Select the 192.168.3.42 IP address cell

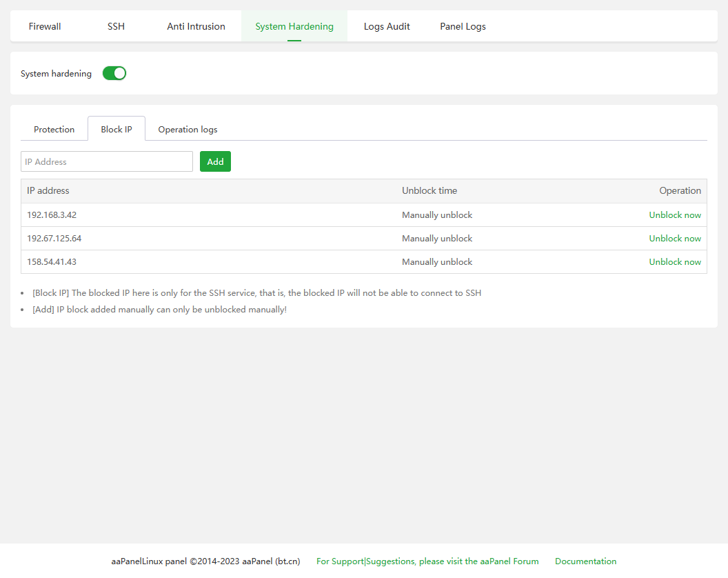[52, 215]
